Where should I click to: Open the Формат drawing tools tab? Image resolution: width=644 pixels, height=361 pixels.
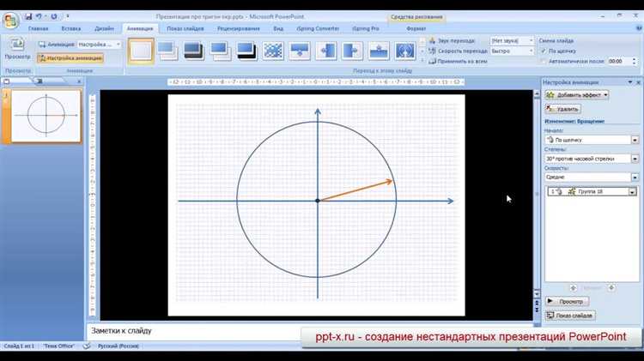coord(416,28)
